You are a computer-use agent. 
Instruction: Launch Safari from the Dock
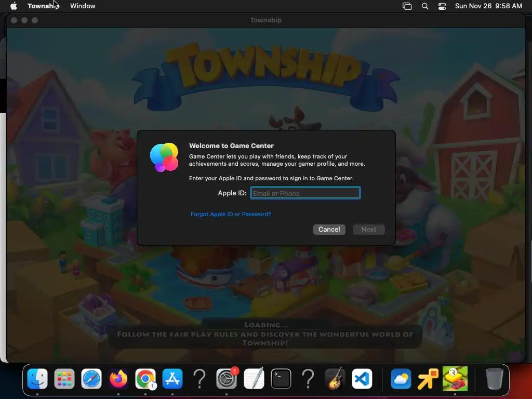91,378
